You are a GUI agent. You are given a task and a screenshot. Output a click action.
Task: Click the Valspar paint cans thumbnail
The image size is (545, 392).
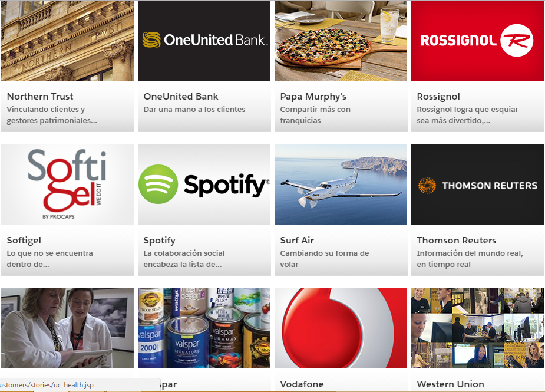pos(204,328)
